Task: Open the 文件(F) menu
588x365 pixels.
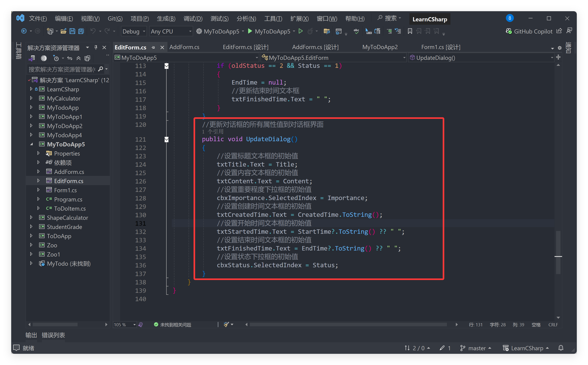Action: 38,18
